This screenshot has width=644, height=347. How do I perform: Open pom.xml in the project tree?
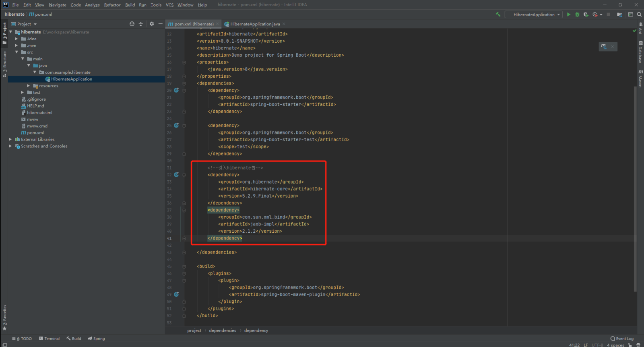[35, 133]
